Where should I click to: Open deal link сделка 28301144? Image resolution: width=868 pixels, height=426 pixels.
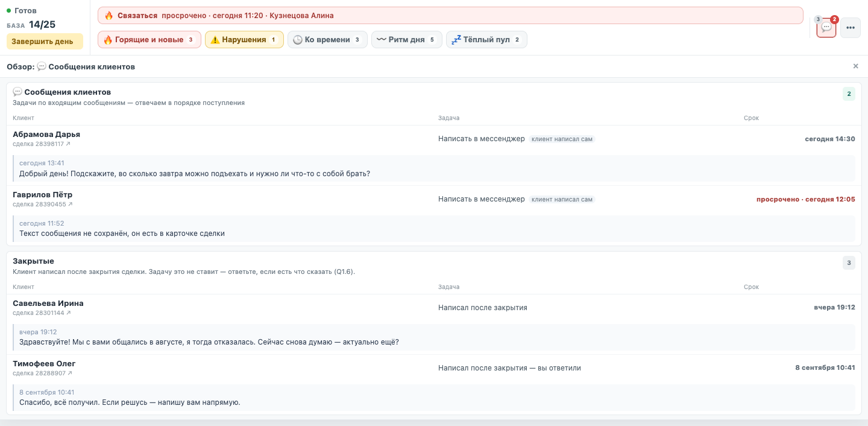(42, 313)
